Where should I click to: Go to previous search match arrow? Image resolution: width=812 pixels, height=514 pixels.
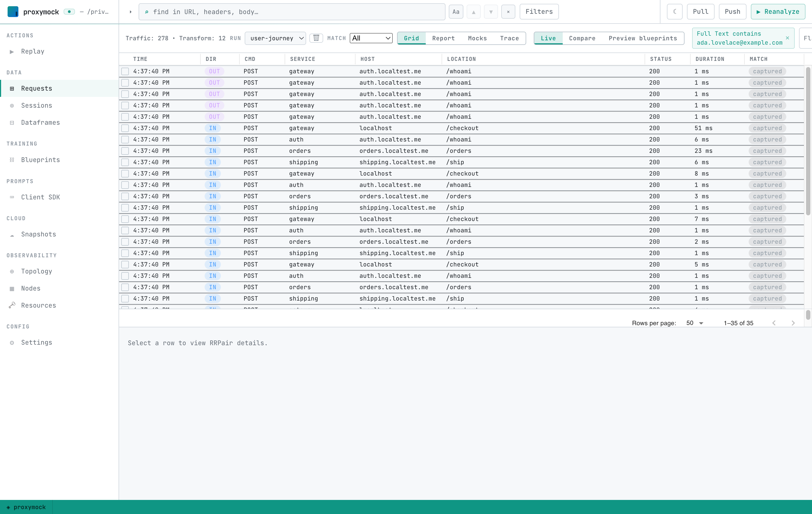[473, 12]
